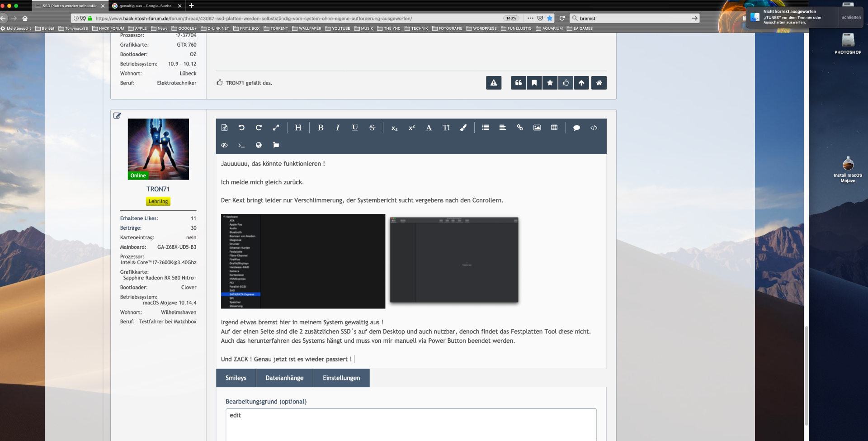This screenshot has height=441, width=868.
Task: Apply bold formatting in the editor
Action: (321, 128)
